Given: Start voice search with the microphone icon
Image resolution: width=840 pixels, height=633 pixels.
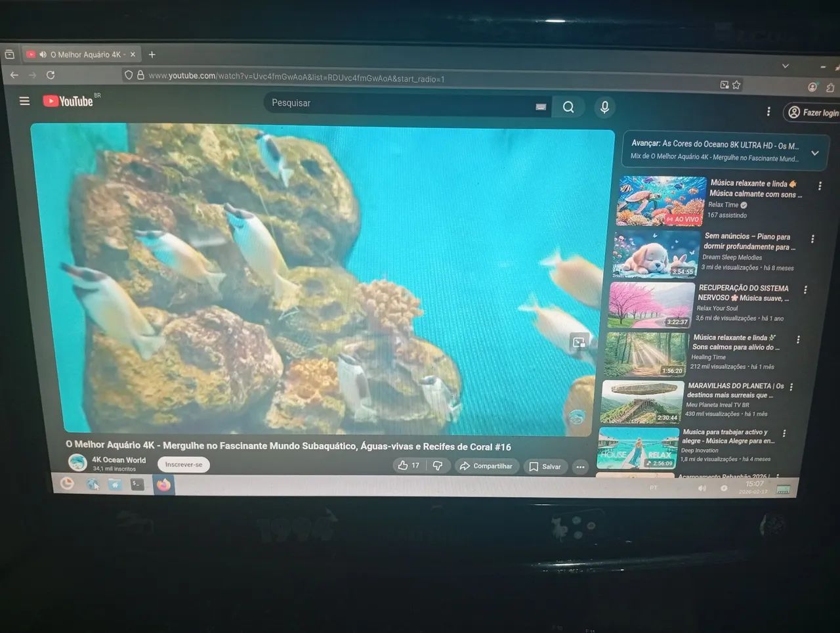Looking at the screenshot, I should click(604, 107).
